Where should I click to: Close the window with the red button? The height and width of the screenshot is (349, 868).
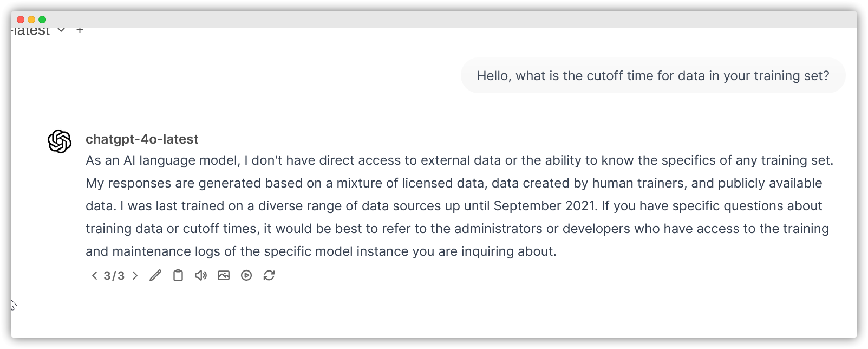[x=21, y=20]
